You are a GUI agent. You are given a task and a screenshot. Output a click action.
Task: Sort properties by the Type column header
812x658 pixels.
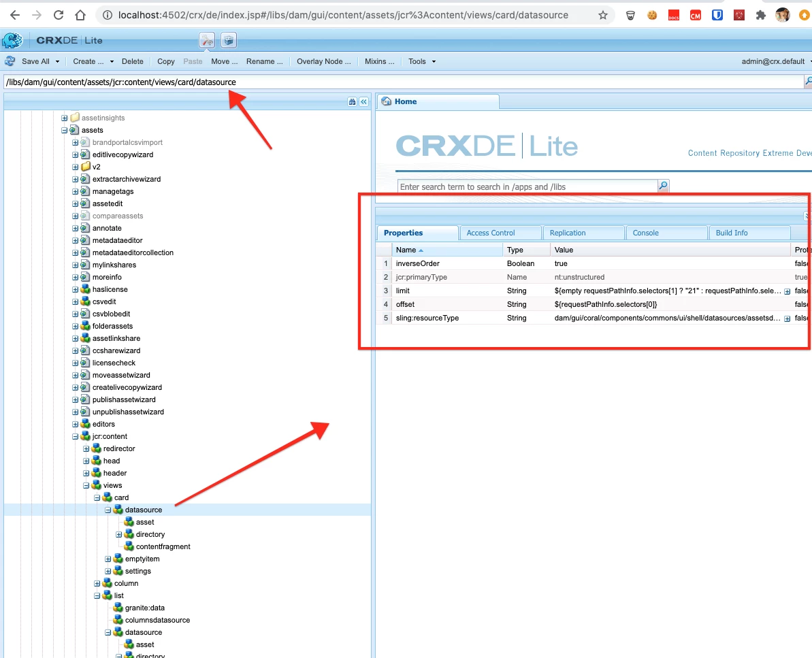(526, 250)
